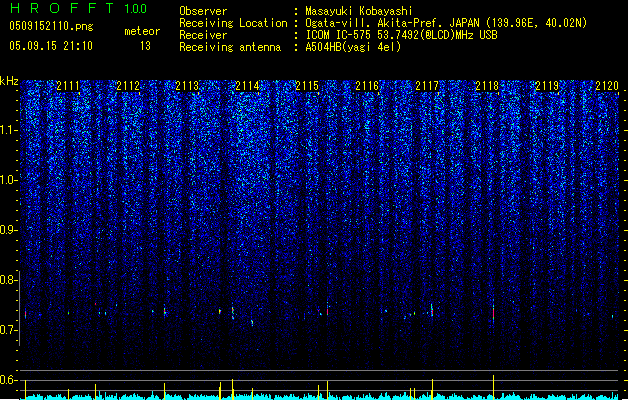The image size is (629, 400).
Task: Click the 'Receiver' field label
Action: click(x=203, y=35)
